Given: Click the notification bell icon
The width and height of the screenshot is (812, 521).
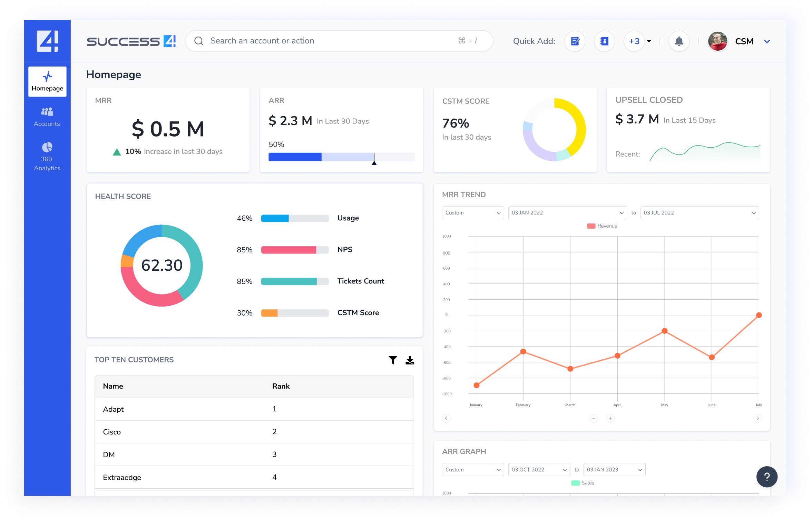Looking at the screenshot, I should 678,41.
